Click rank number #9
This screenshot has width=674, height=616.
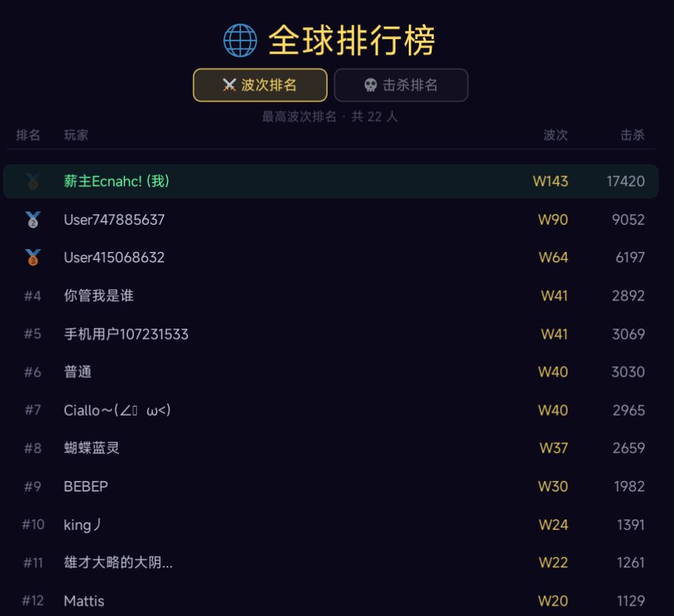(x=32, y=486)
